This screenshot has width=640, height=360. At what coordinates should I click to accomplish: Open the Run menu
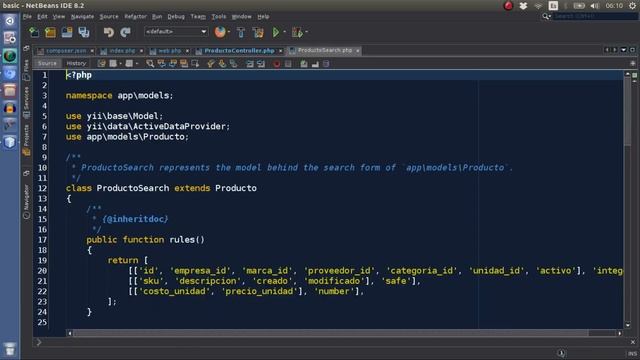tap(157, 17)
